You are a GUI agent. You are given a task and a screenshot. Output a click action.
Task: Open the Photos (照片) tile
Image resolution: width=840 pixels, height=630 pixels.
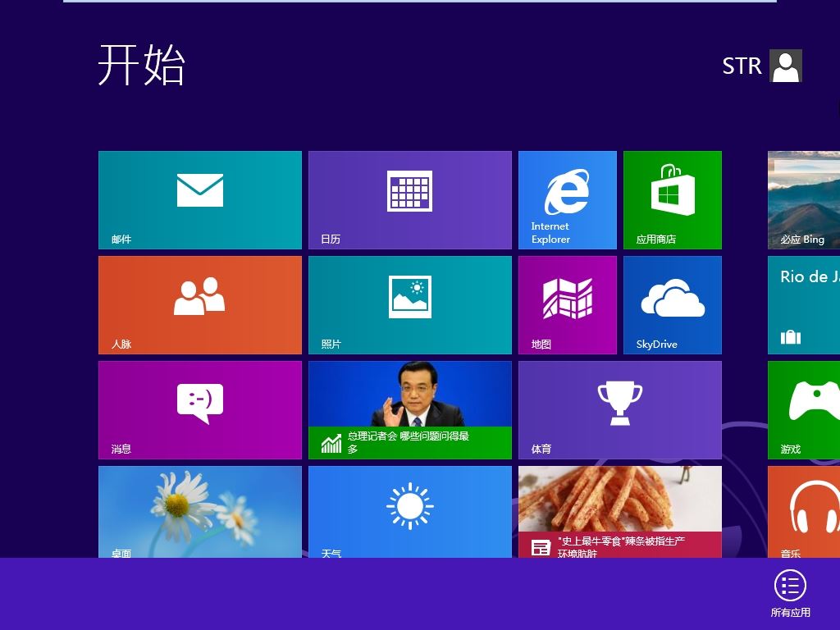pyautogui.click(x=410, y=305)
